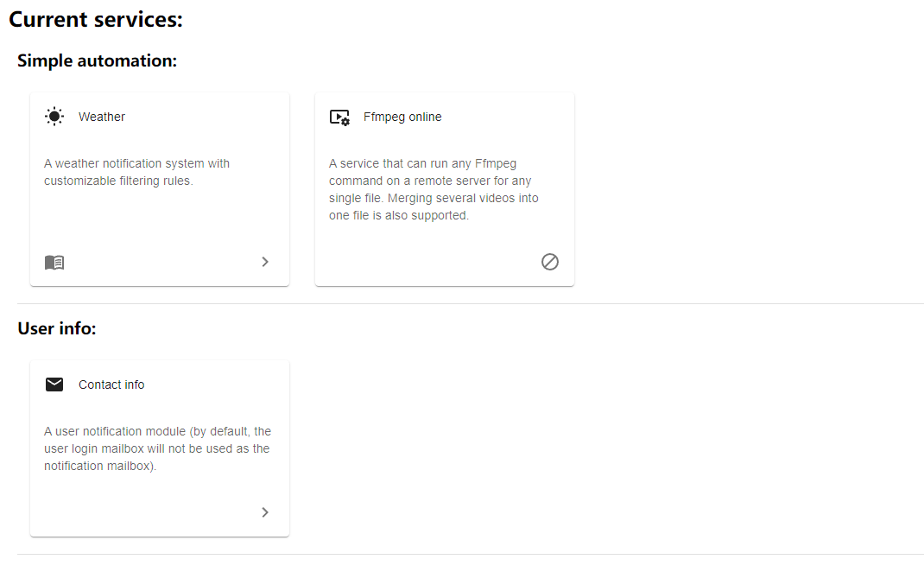Image resolution: width=924 pixels, height=572 pixels.
Task: Select the Ffmpeg online card title
Action: [x=402, y=117]
